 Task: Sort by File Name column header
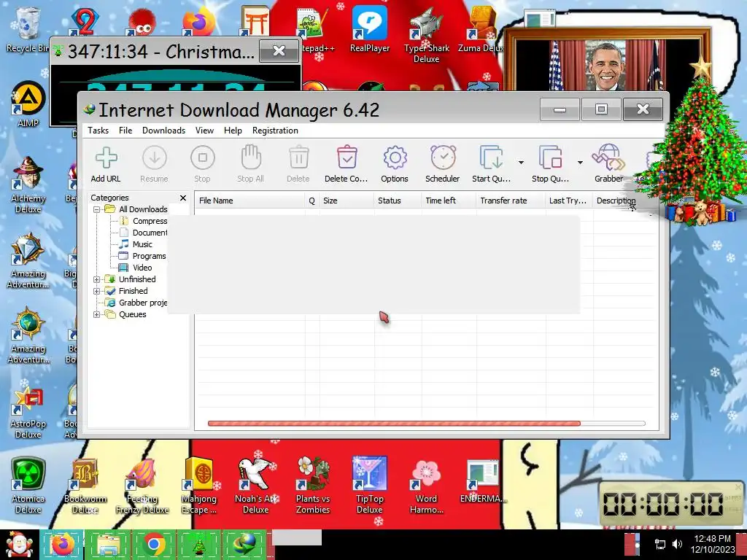point(249,201)
